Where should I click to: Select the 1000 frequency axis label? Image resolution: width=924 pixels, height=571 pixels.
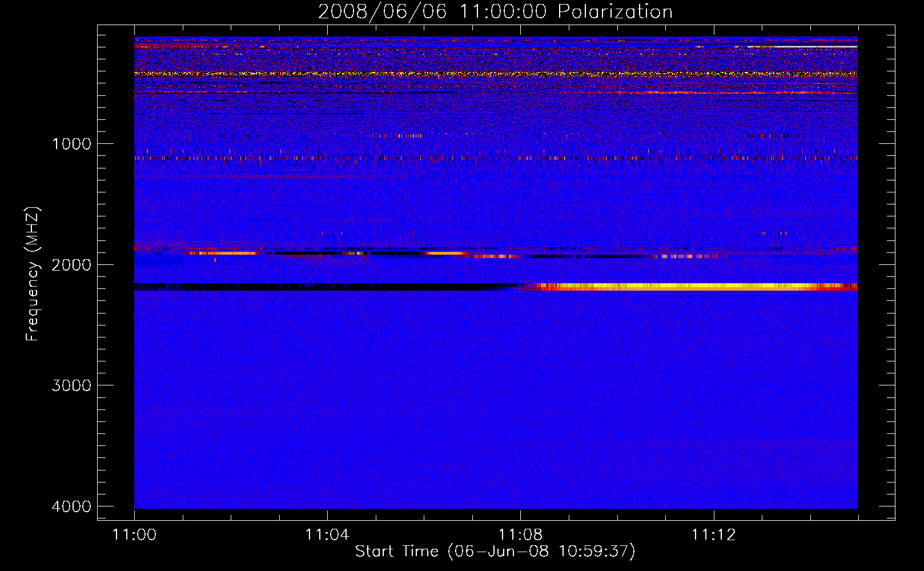71,143
